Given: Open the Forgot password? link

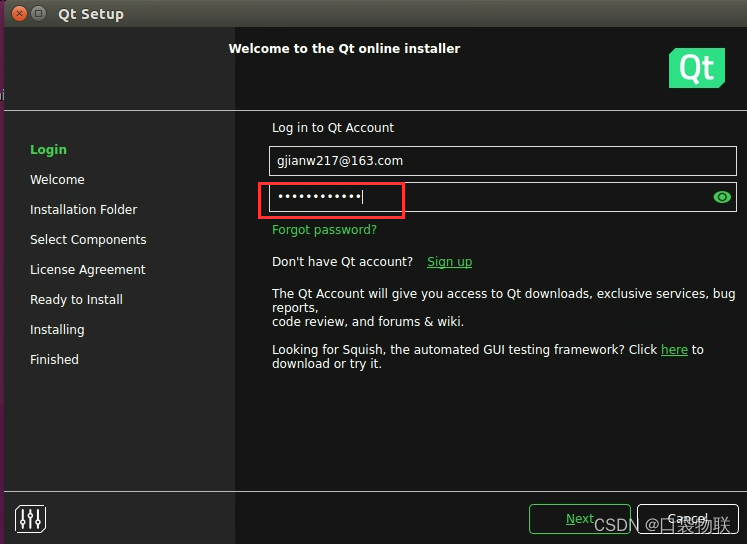Looking at the screenshot, I should click(x=324, y=230).
